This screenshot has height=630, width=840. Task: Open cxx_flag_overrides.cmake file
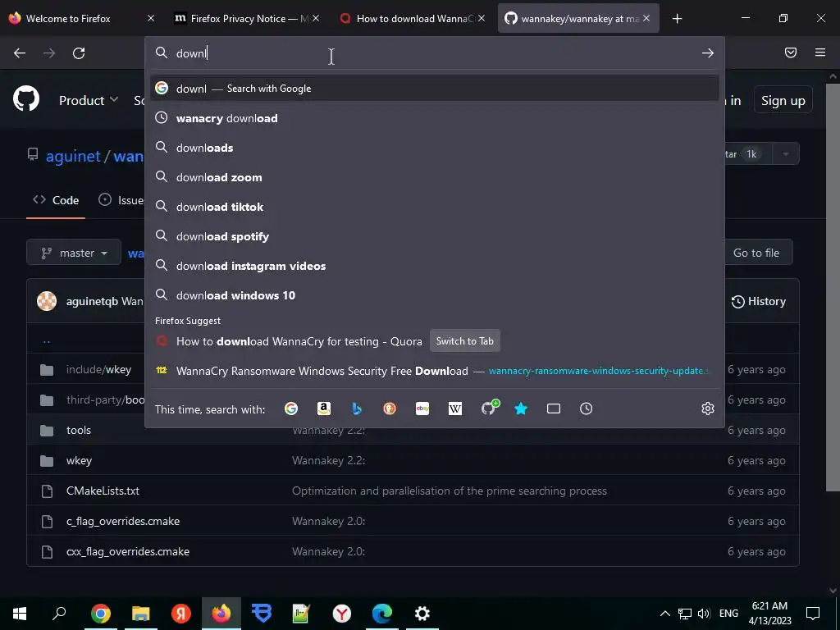tap(128, 552)
